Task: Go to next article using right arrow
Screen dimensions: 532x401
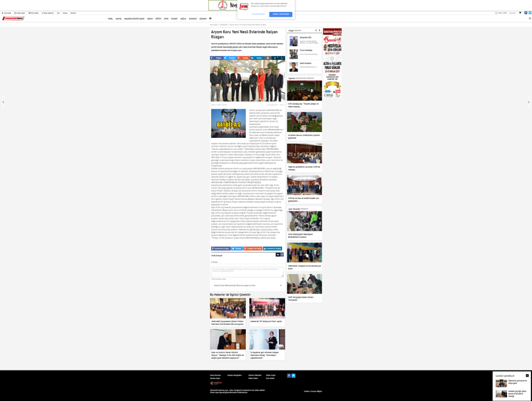Action: (529, 102)
